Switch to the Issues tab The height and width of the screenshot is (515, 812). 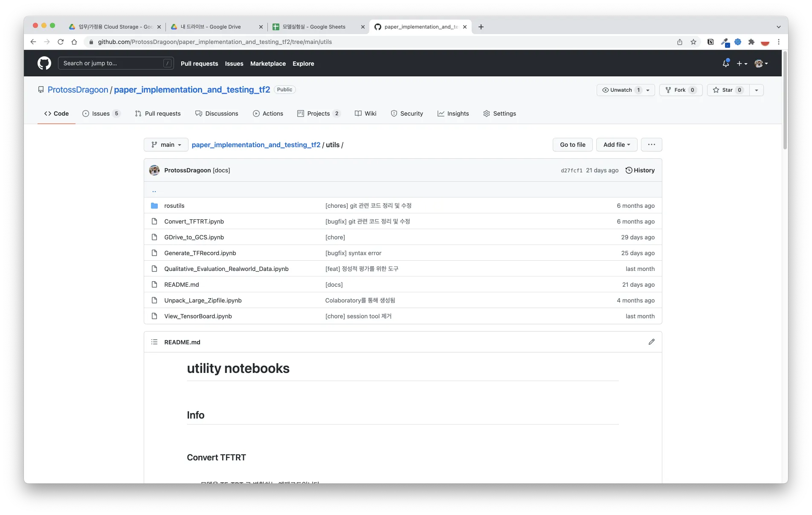pos(101,113)
